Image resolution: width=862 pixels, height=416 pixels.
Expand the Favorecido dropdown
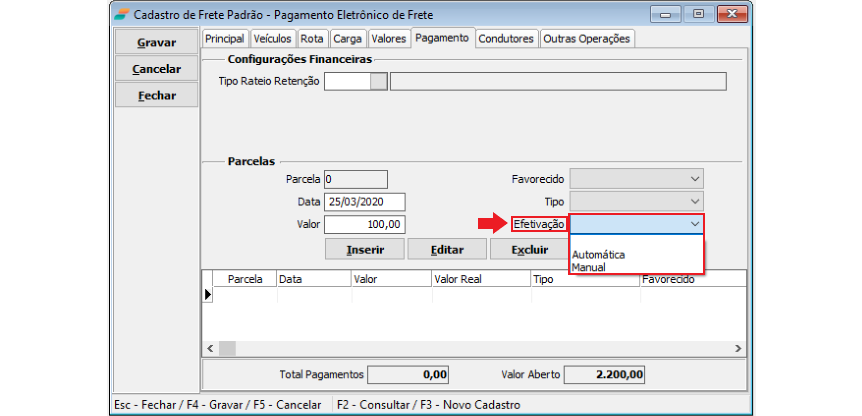coord(695,179)
